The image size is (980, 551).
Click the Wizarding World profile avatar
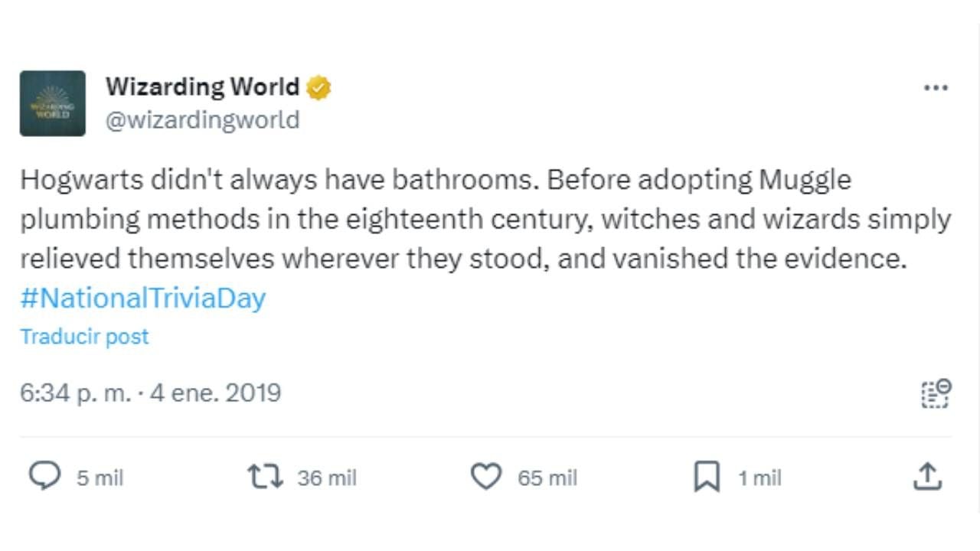point(52,103)
